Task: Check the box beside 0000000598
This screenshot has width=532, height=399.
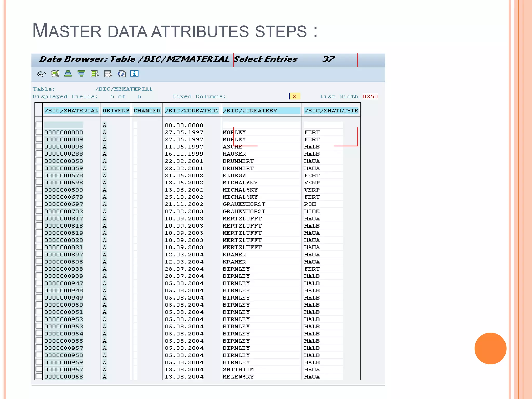Action: tap(39, 182)
